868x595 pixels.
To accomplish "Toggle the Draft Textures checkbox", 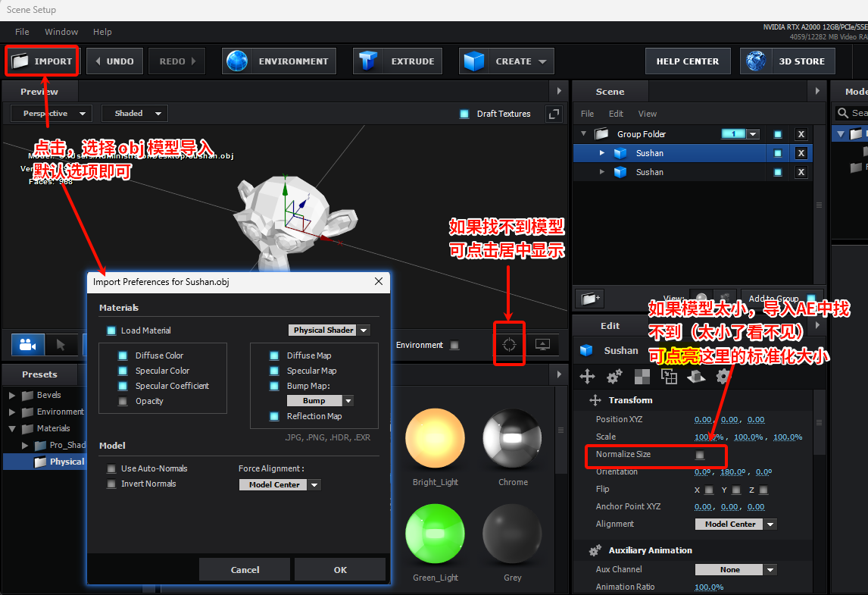I will pos(464,114).
